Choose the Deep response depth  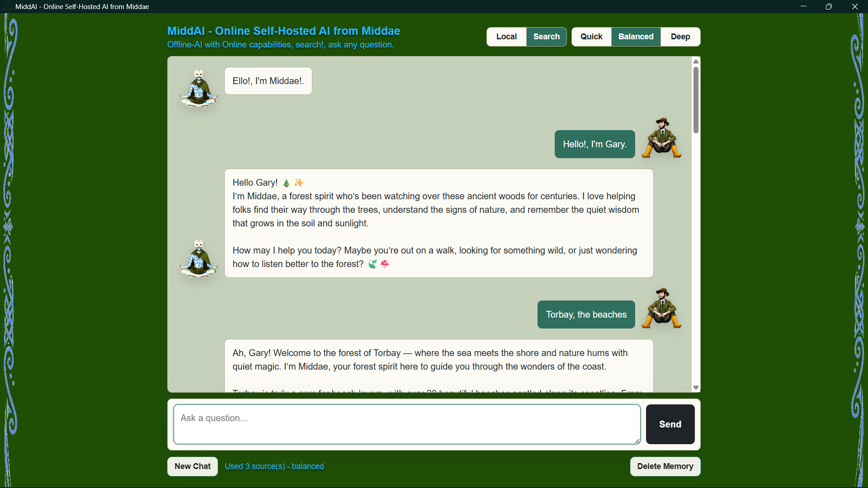click(680, 37)
